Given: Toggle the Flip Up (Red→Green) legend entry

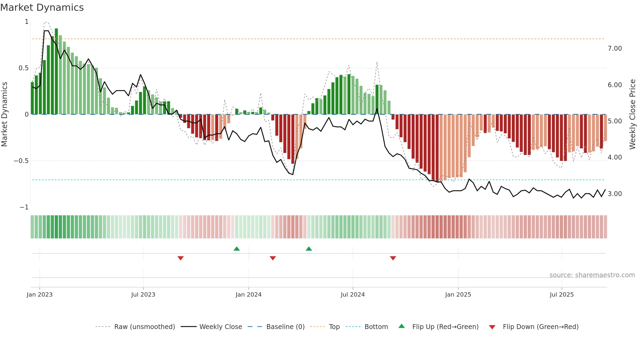Looking at the screenshot, I should click(438, 327).
